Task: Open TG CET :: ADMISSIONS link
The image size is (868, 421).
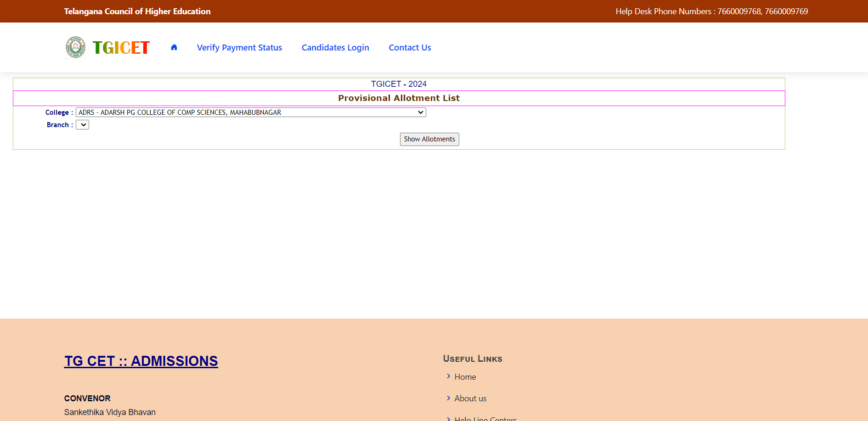Action: [x=141, y=361]
